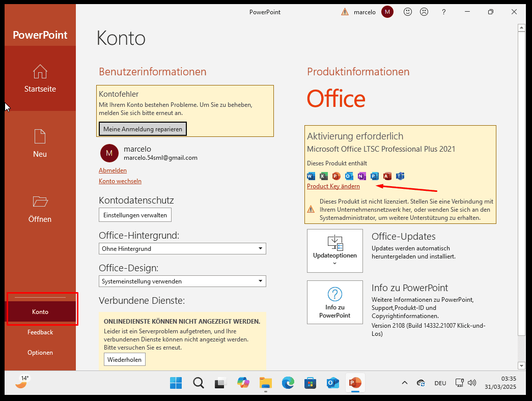Click the Product Key ändern link
532x401 pixels.
[333, 186]
